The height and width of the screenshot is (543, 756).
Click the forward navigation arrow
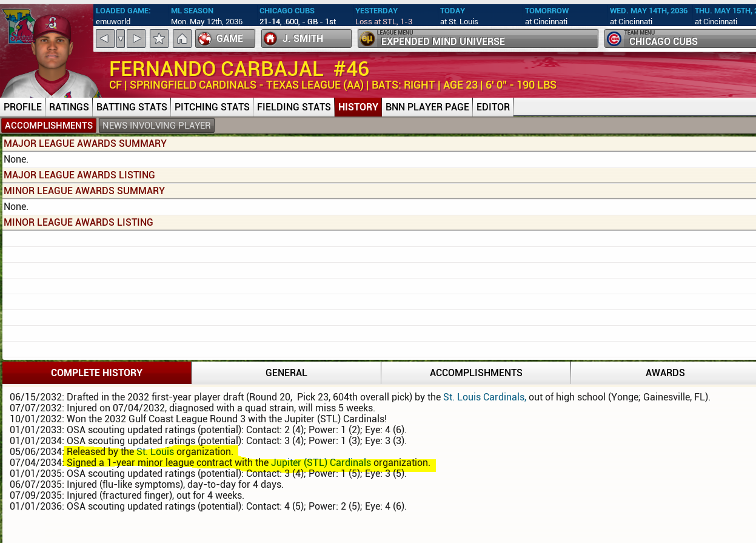pos(137,39)
